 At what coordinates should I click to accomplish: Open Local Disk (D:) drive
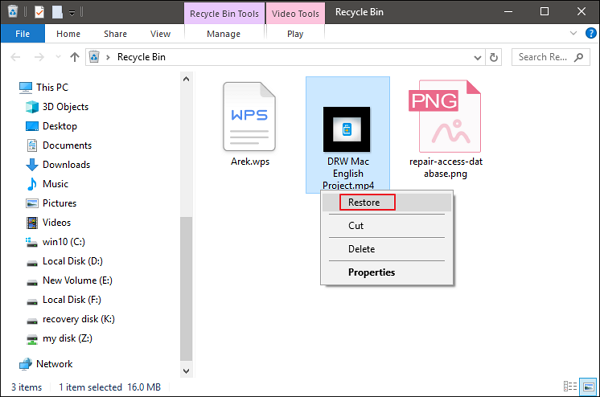coord(64,261)
